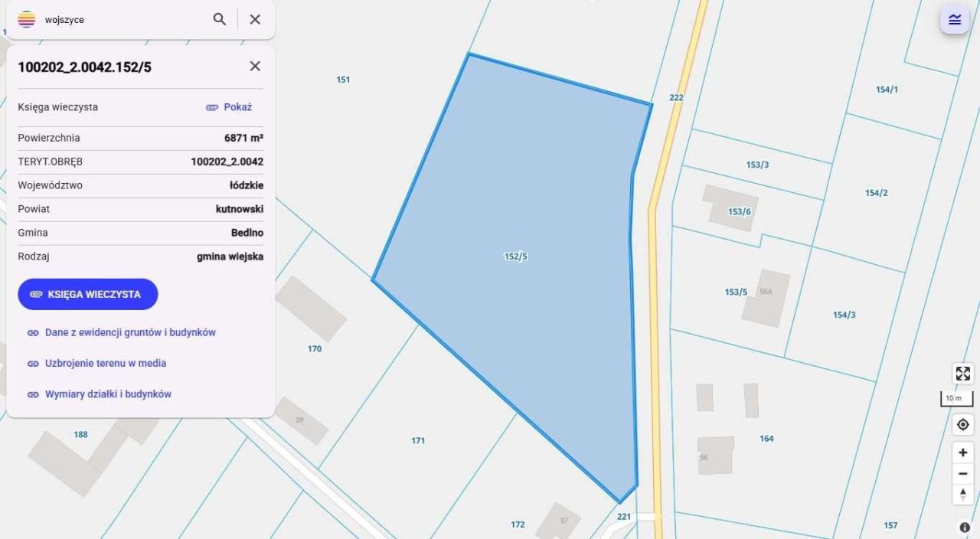Click parcel label '154/2' on the map
The width and height of the screenshot is (980, 539).
[877, 193]
